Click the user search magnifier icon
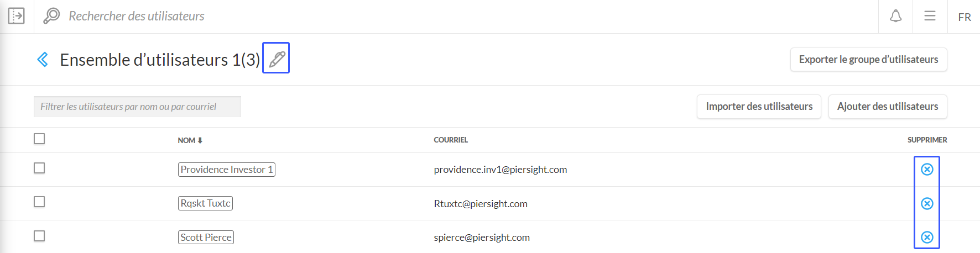Viewport: 980px width, 253px height. point(51,16)
